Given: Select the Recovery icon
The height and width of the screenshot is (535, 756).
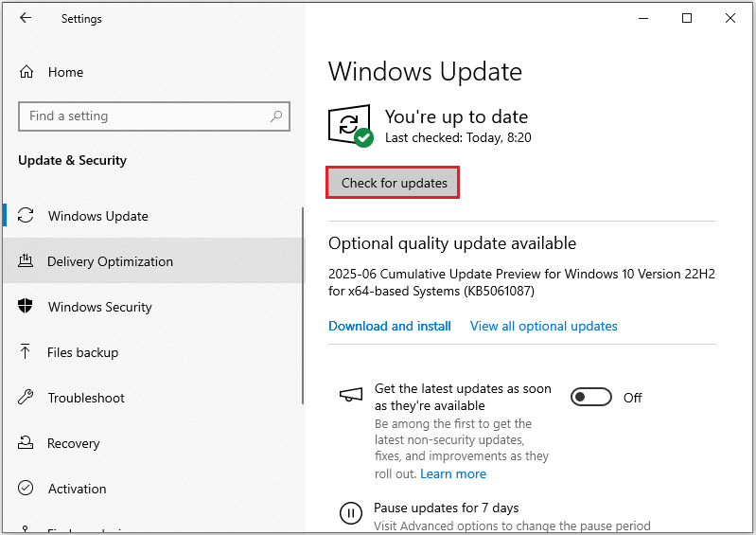Looking at the screenshot, I should [26, 442].
